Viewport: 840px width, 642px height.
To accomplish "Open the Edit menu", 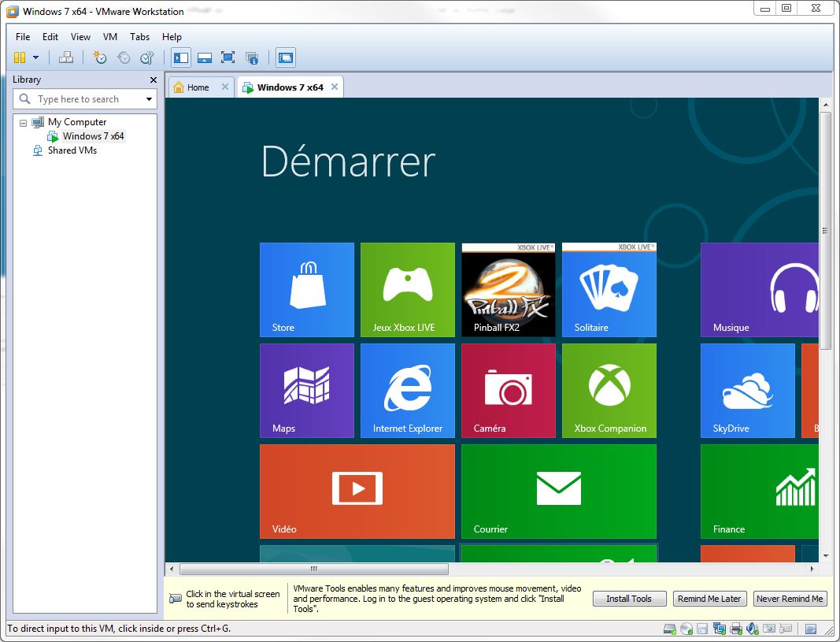I will (x=50, y=37).
